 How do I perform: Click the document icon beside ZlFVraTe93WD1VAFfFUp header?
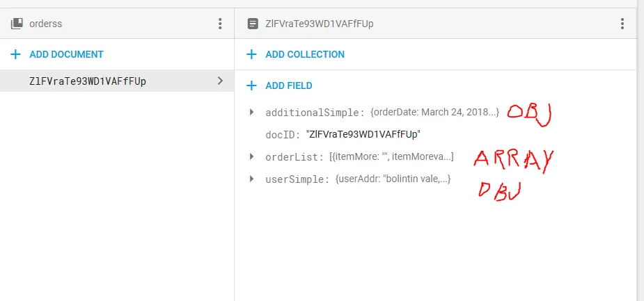pyautogui.click(x=253, y=24)
